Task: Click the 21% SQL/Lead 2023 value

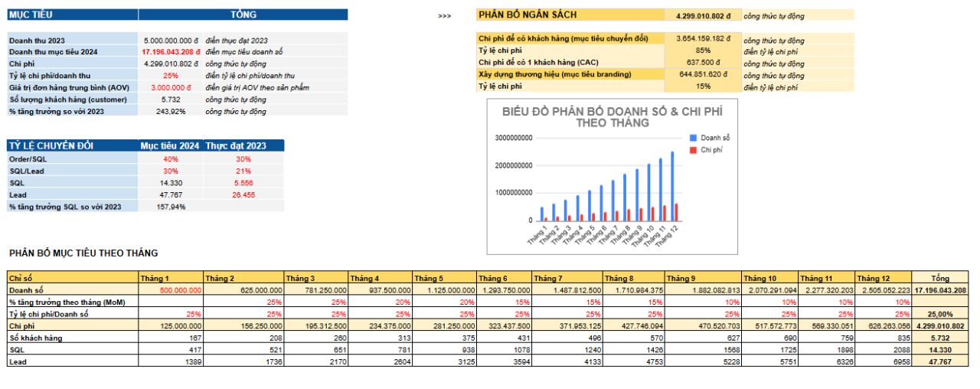Action: (x=243, y=171)
